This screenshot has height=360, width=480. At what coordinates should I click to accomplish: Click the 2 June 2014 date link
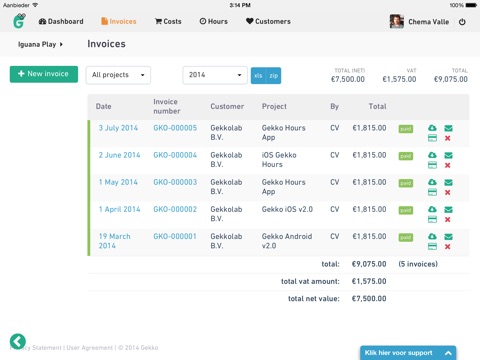coord(119,155)
